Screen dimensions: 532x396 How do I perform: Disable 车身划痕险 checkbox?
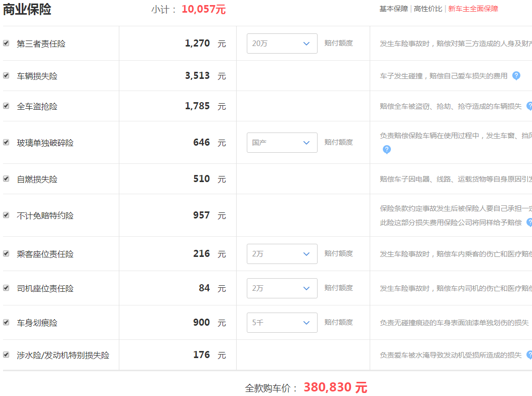(6, 322)
